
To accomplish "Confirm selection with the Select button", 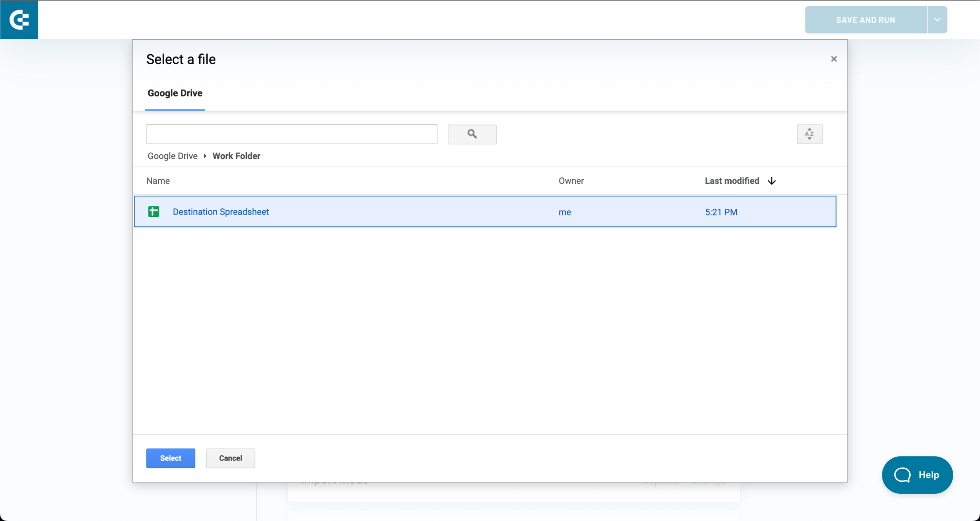I will (x=170, y=458).
